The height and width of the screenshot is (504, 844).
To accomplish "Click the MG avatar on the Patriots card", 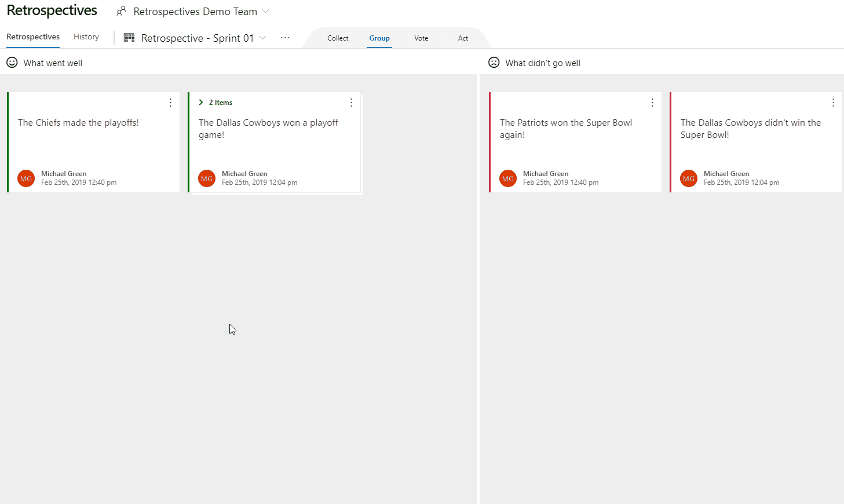I will [508, 178].
